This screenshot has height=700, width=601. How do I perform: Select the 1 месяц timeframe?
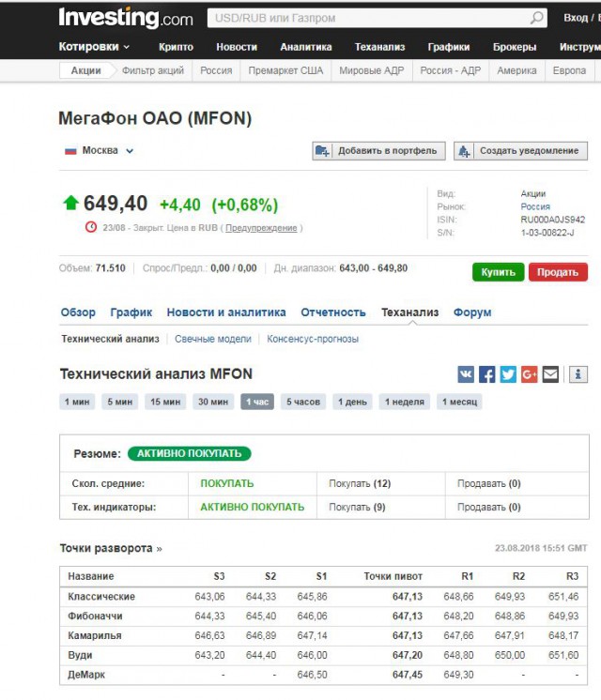(x=460, y=402)
